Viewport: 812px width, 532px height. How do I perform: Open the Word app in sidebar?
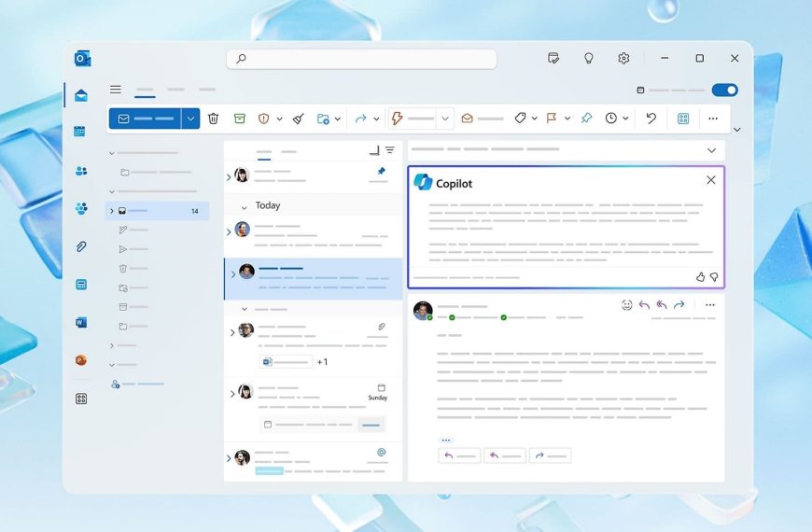(x=81, y=322)
